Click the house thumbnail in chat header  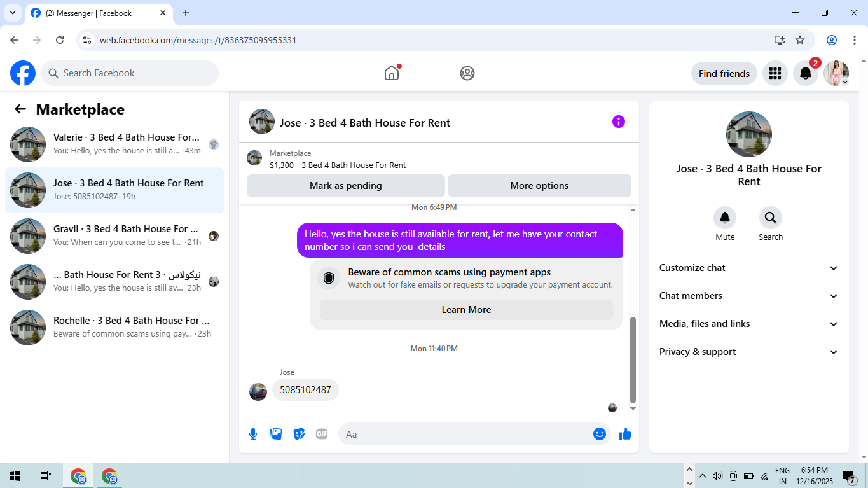262,122
